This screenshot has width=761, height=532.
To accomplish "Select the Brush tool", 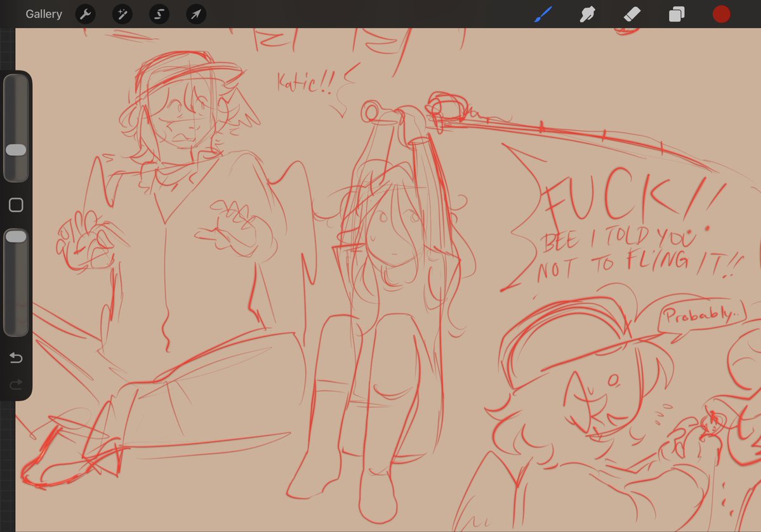I will coord(543,14).
